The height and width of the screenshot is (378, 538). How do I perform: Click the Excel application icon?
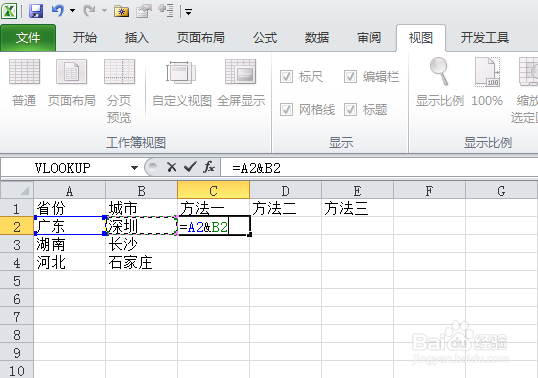coord(9,11)
